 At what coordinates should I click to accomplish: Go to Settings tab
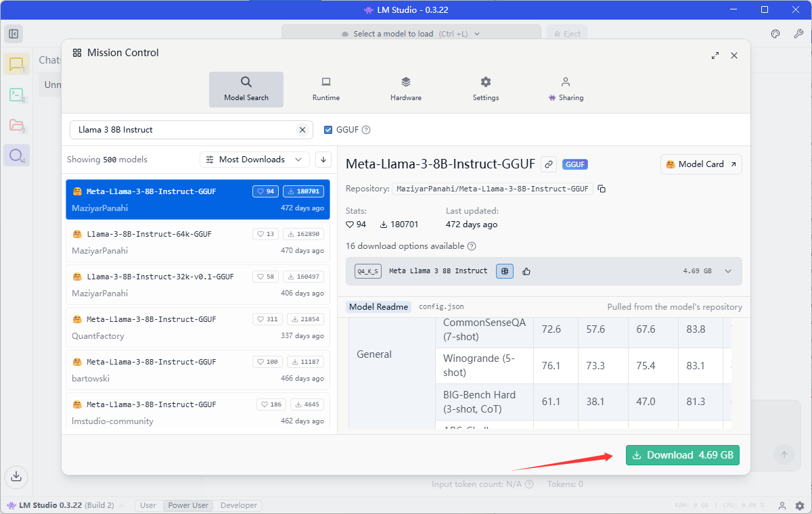click(x=486, y=89)
